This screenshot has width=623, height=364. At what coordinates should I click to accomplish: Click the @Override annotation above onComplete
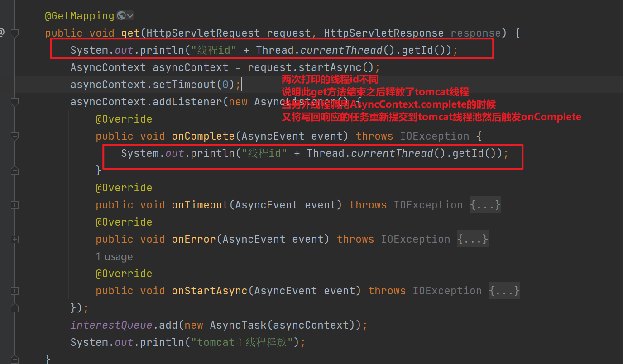click(x=124, y=119)
